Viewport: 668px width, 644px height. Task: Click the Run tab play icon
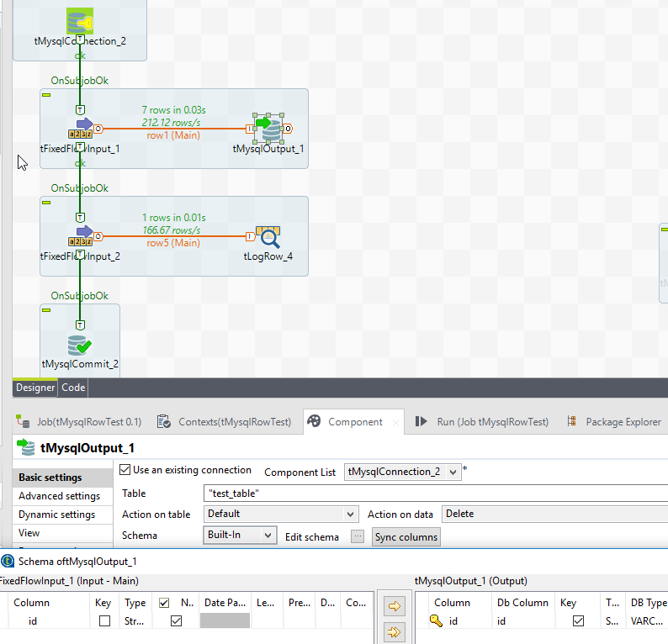(x=421, y=421)
